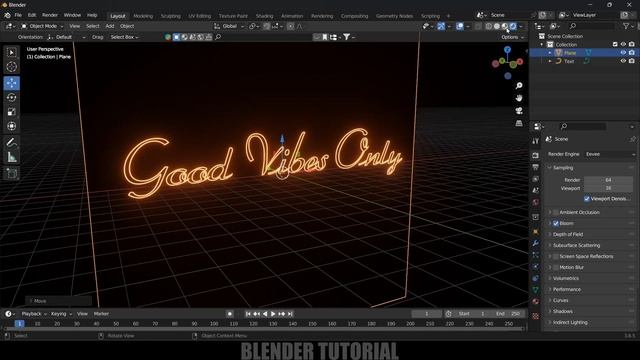Click the zoom view magnifier in viewport

coord(519,86)
